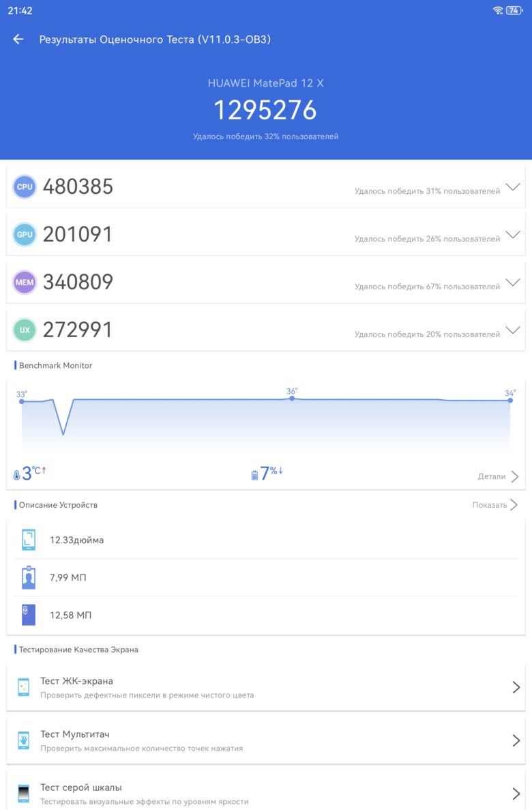Tap the CPU score badge icon
The width and height of the screenshot is (532, 810).
(25, 187)
